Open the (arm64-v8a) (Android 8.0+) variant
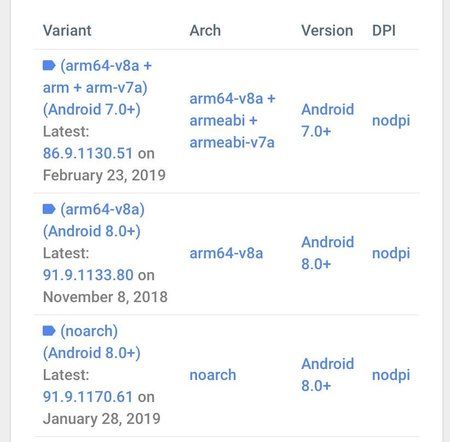 coord(94,220)
